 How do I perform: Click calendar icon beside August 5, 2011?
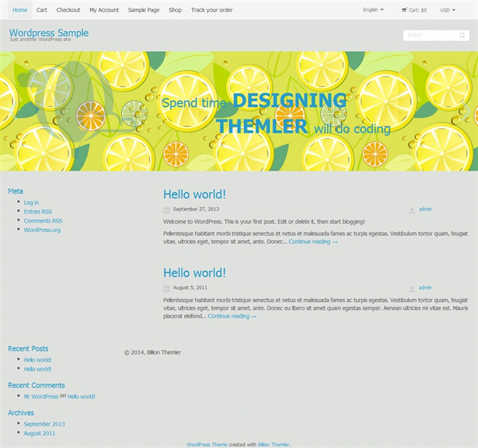pos(167,289)
